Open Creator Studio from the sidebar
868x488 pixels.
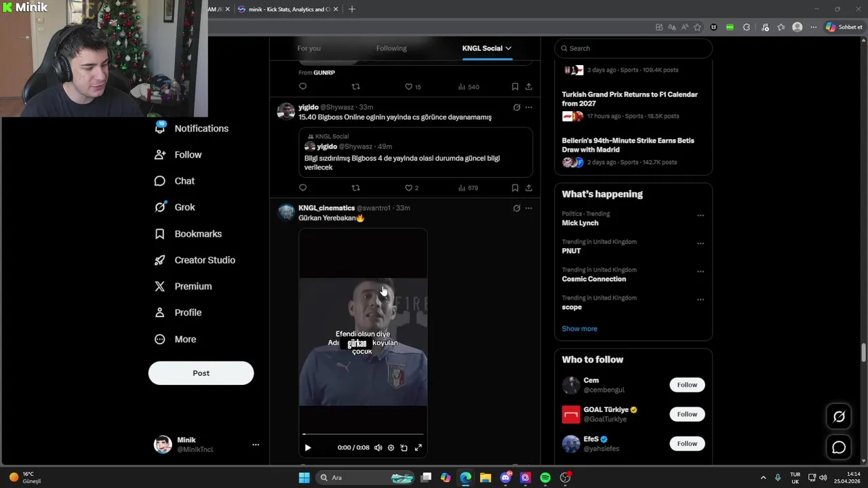click(195, 260)
